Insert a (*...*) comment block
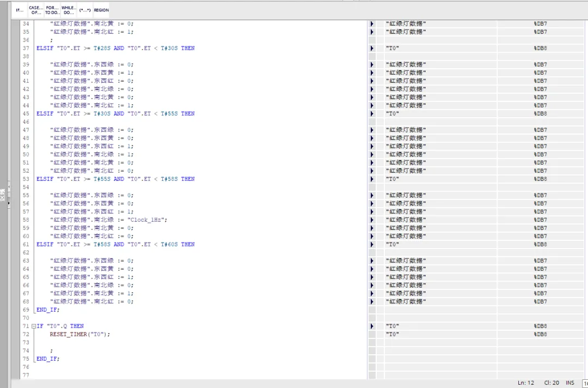 85,10
